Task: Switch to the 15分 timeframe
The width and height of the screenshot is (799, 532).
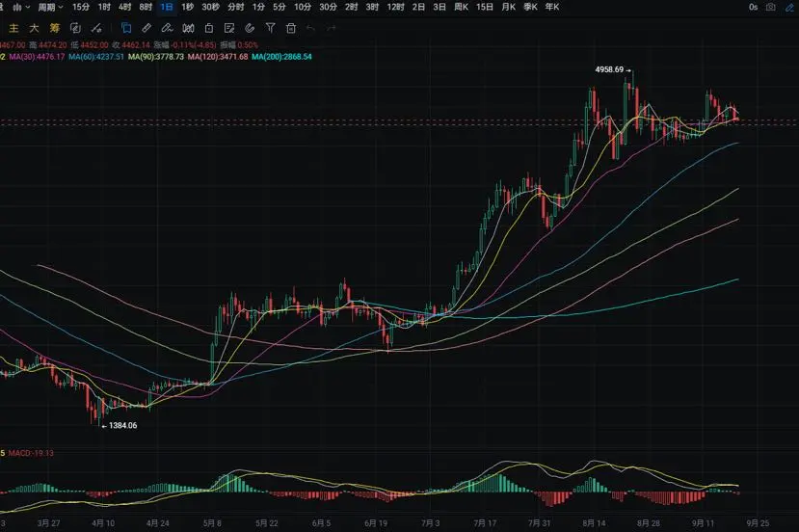Action: coord(81,7)
